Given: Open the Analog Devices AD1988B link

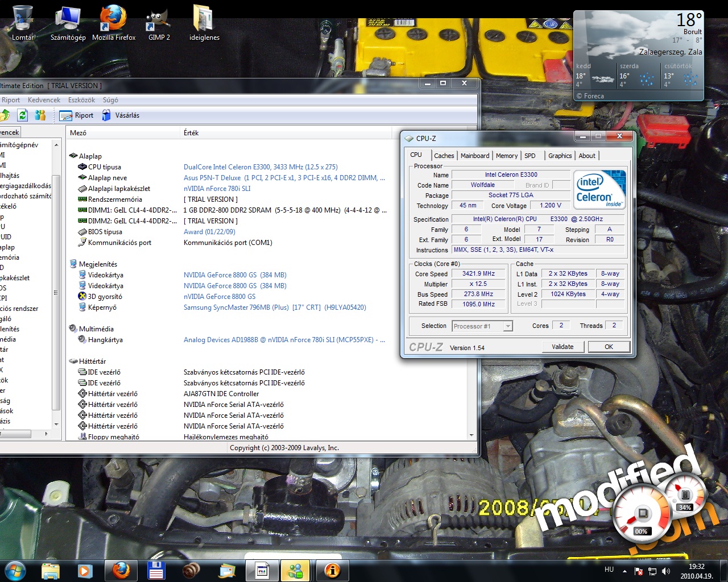Looking at the screenshot, I should (x=284, y=340).
